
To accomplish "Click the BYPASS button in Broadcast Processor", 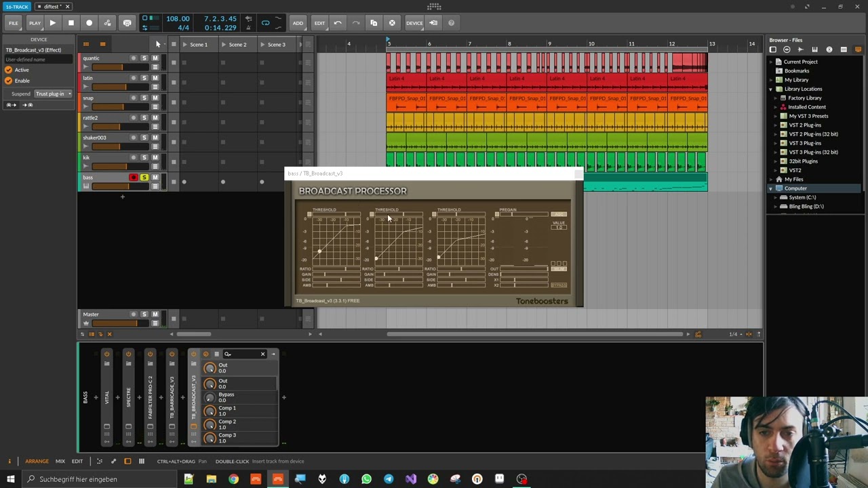I will tap(558, 285).
